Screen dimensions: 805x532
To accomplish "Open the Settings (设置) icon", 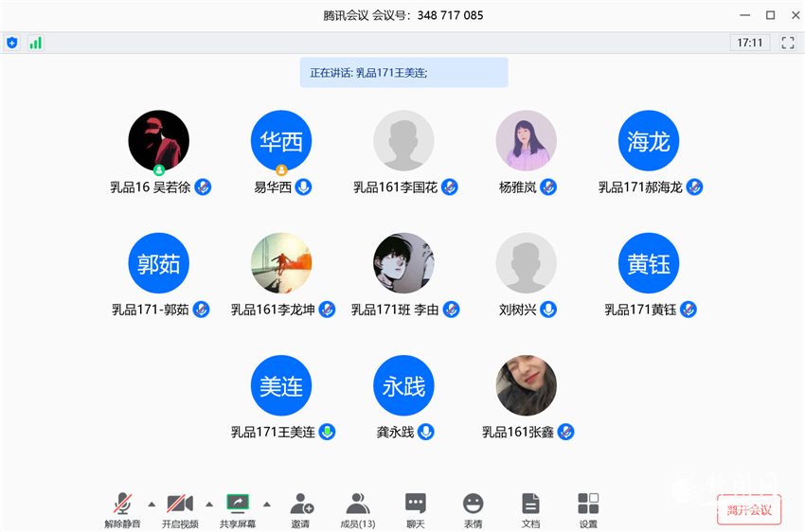I will 588,508.
